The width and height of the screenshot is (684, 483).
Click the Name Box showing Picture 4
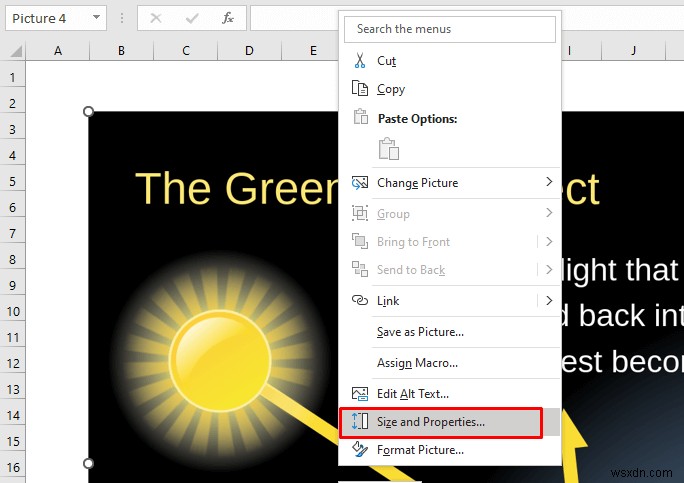pyautogui.click(x=56, y=18)
